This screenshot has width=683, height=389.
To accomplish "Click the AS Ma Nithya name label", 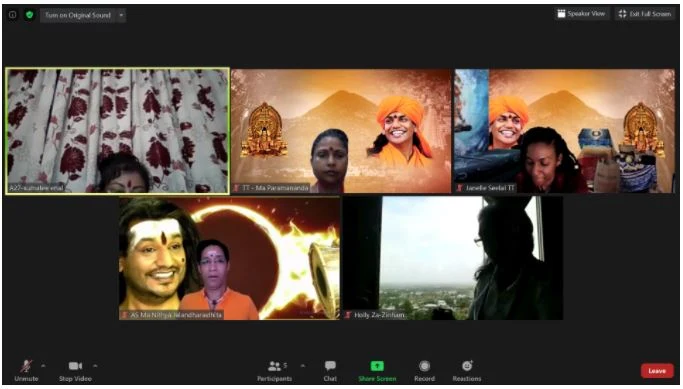I will [x=176, y=315].
